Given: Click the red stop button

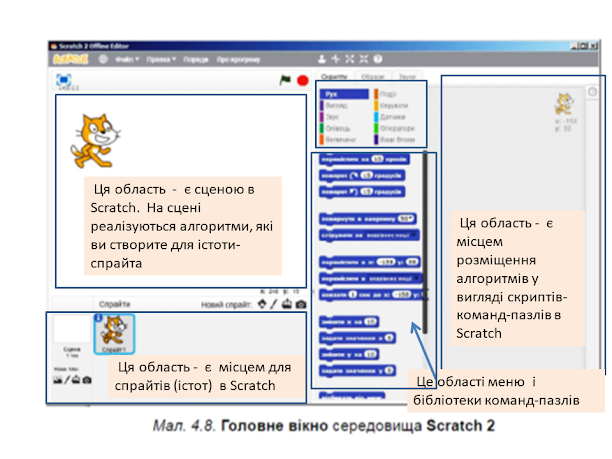Looking at the screenshot, I should (303, 80).
